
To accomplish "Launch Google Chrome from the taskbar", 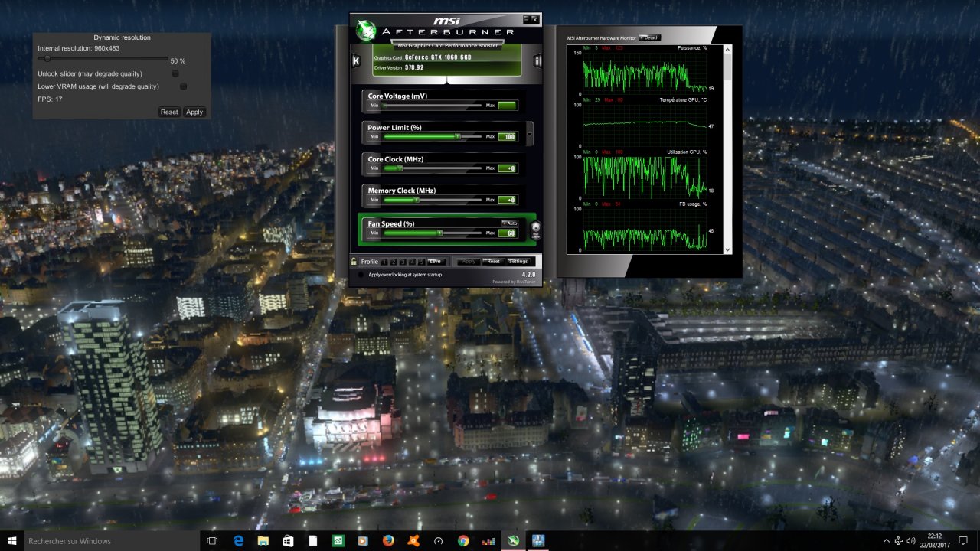I will [463, 540].
